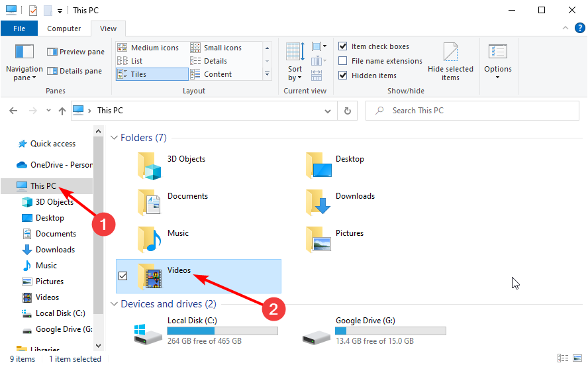Uncheck the Hidden items option
588x367 pixels.
point(343,76)
